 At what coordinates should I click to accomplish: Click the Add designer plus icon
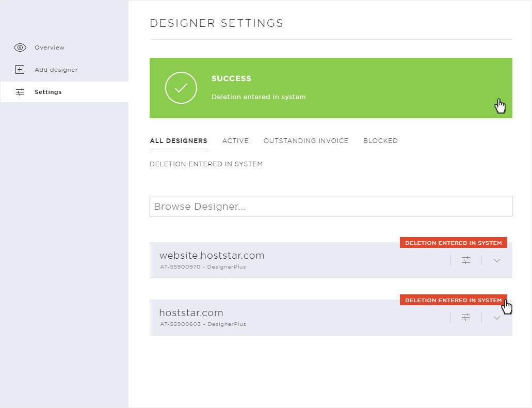(20, 70)
